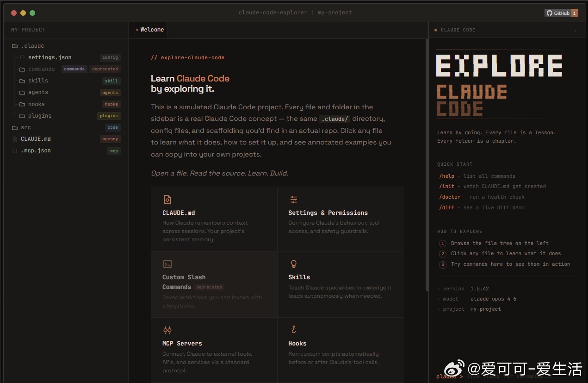This screenshot has height=383, width=588.
Task: Click the mcp tag beside .mcp.json
Action: pyautogui.click(x=114, y=151)
